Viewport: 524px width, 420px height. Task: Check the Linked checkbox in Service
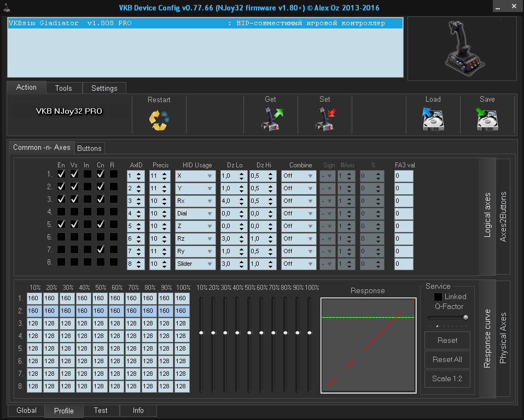point(438,297)
